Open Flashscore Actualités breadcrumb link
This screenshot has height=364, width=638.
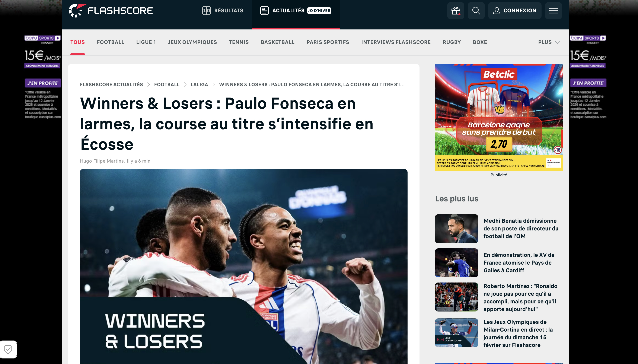(112, 84)
